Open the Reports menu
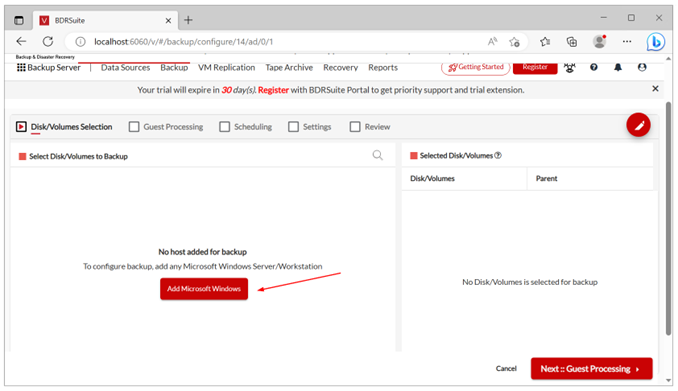The width and height of the screenshot is (678, 391). pos(383,67)
